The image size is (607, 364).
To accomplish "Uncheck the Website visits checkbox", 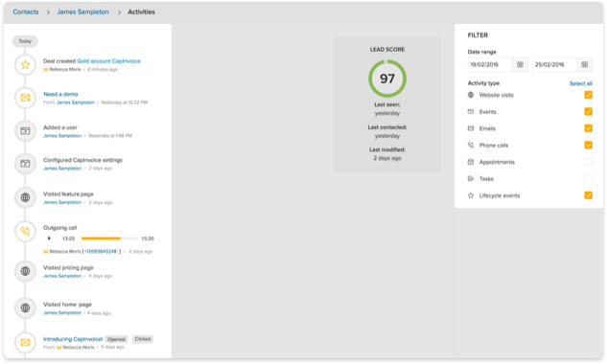I will [588, 95].
